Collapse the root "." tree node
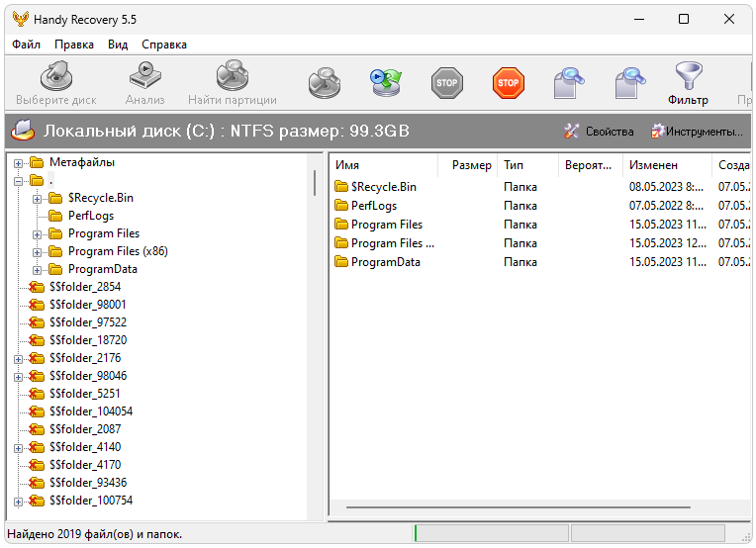The image size is (756, 548). pyautogui.click(x=19, y=181)
